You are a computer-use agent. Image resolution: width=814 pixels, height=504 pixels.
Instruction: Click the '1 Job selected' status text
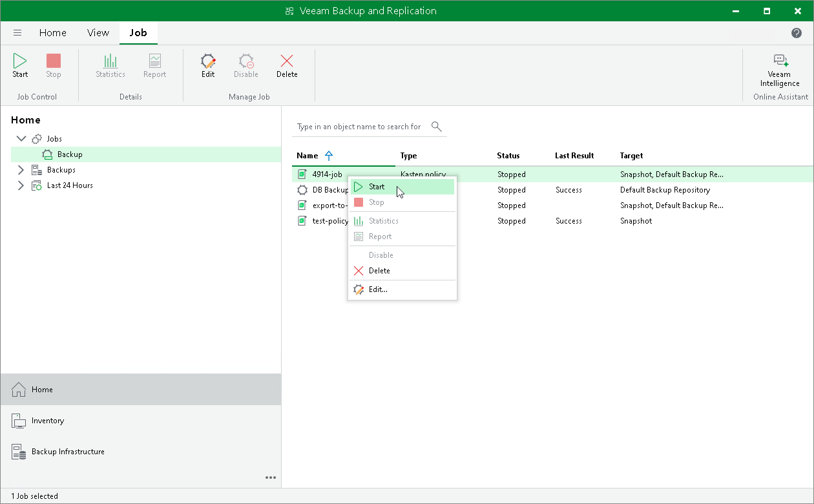35,496
